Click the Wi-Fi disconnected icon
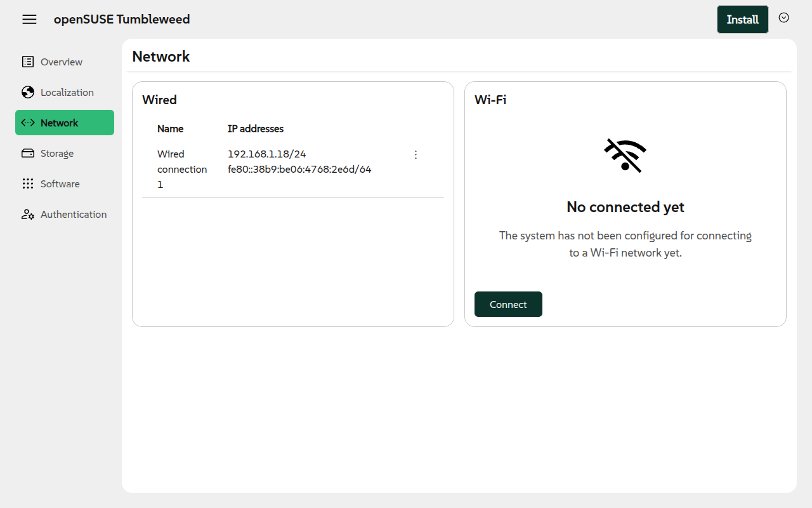812x508 pixels. tap(625, 155)
